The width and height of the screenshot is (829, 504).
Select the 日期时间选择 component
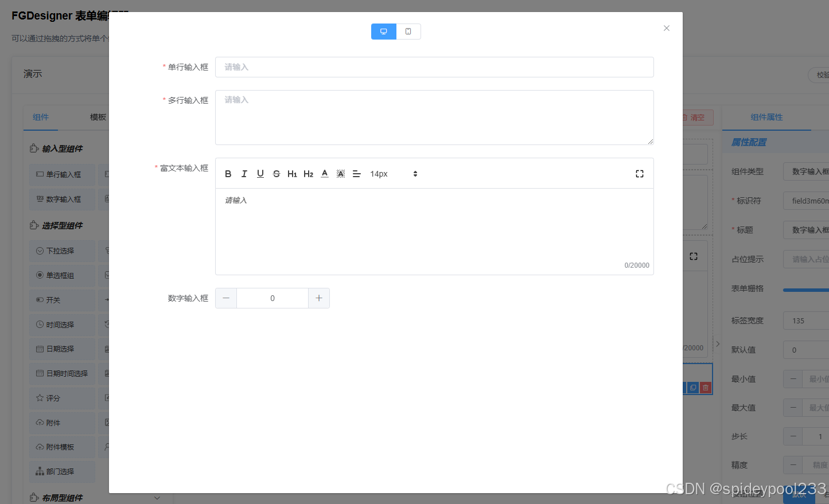62,373
